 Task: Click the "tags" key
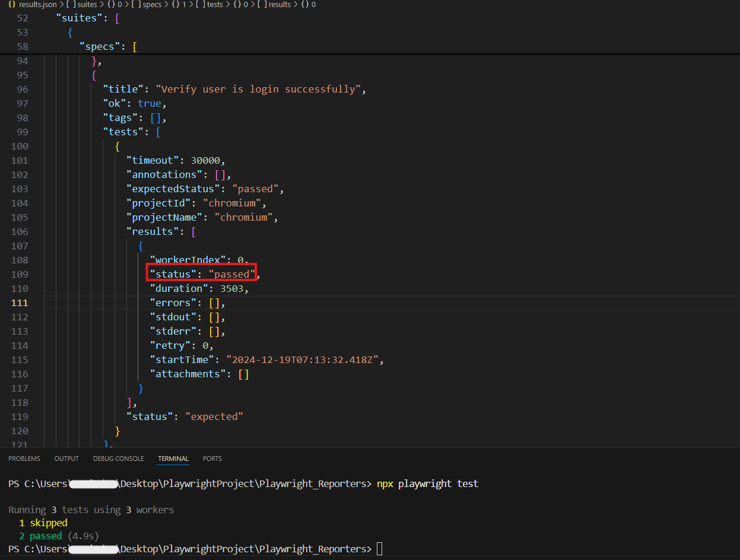(120, 117)
